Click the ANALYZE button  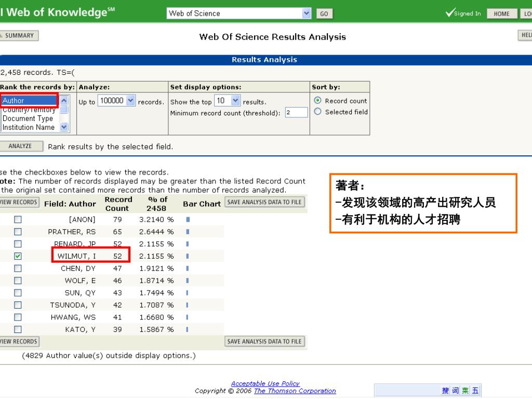click(x=21, y=146)
